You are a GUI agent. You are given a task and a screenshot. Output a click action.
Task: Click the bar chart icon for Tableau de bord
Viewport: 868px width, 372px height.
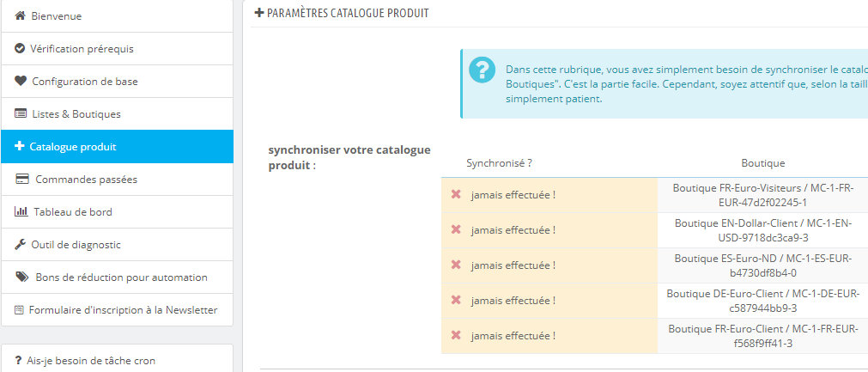pos(21,211)
